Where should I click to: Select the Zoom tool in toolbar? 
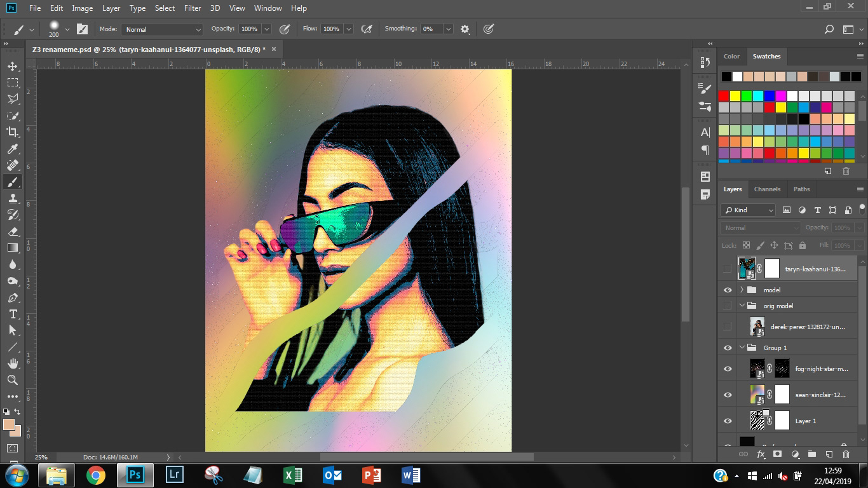click(x=13, y=380)
